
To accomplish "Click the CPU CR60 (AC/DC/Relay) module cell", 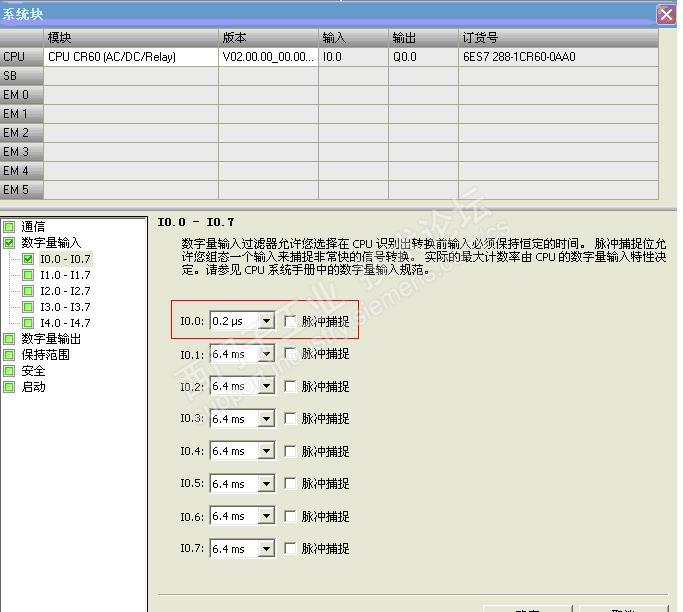I will click(x=131, y=57).
